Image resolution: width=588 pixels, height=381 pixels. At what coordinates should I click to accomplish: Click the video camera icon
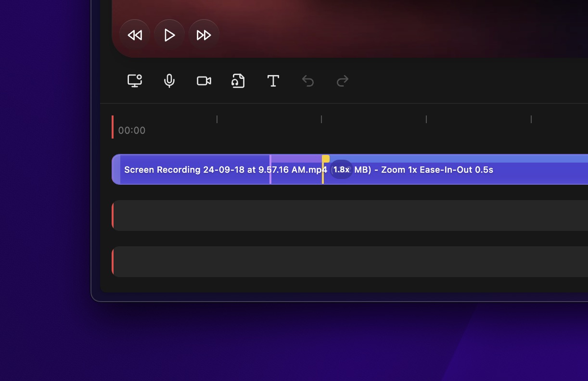coord(204,81)
